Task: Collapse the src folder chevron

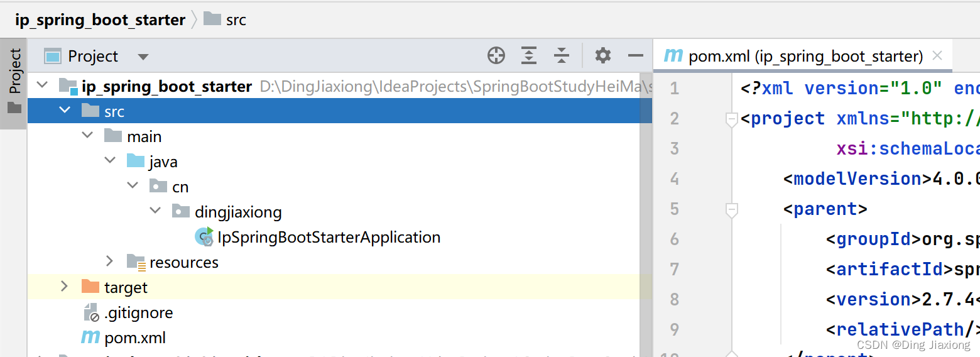Action: point(64,111)
